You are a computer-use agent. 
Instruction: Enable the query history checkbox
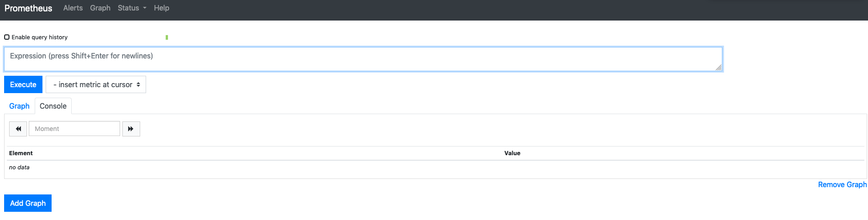7,37
